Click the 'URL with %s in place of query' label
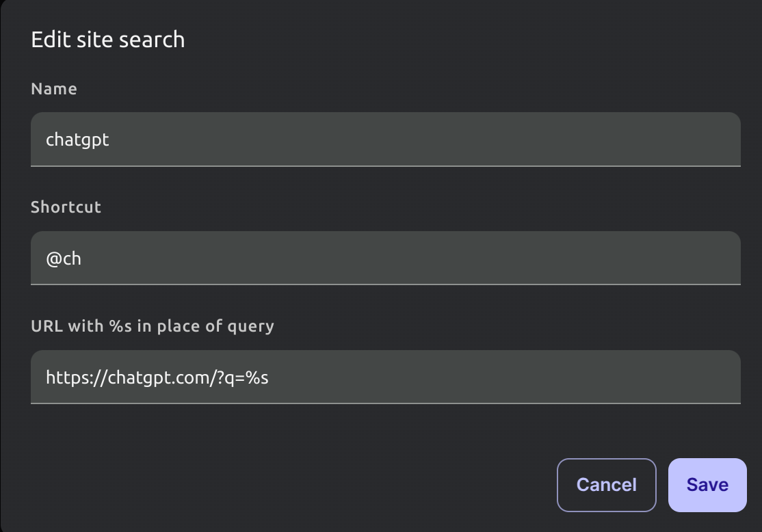The height and width of the screenshot is (532, 762). click(x=153, y=326)
